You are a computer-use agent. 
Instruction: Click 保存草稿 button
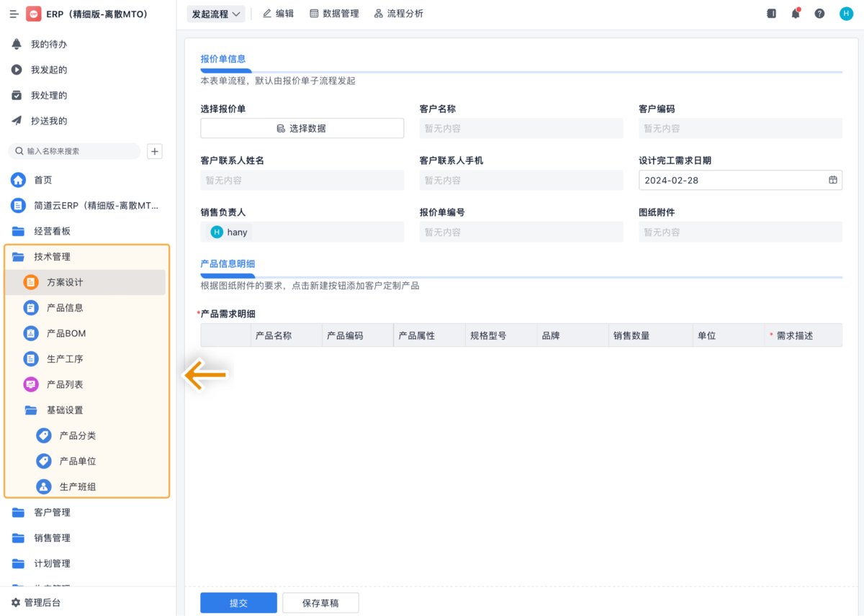click(320, 603)
